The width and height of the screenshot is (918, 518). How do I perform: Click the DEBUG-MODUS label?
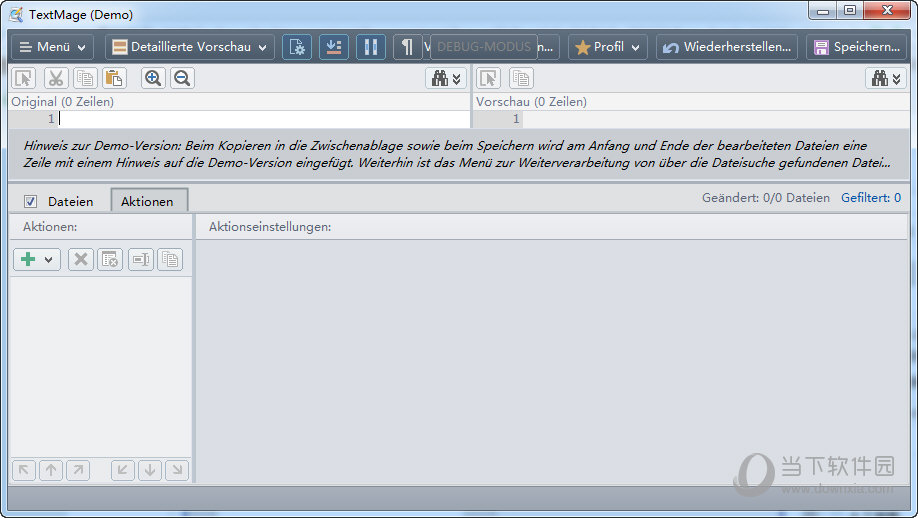[x=484, y=47]
